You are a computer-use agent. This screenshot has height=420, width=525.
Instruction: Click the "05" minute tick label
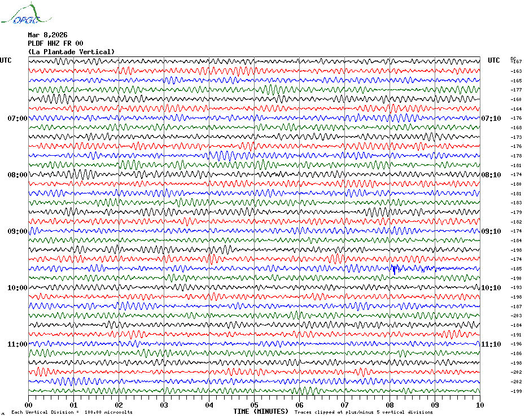point(255,405)
